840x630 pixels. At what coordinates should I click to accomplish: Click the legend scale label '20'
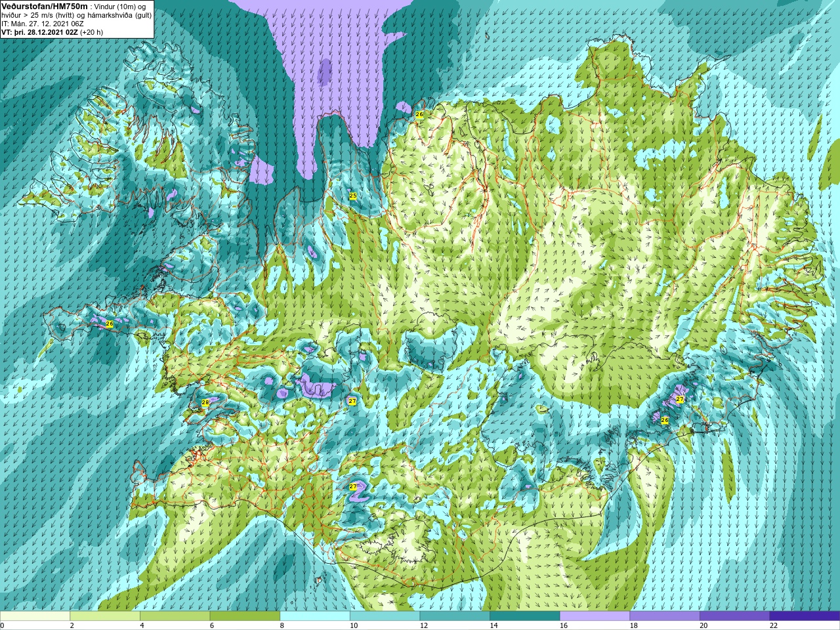[x=703, y=625]
